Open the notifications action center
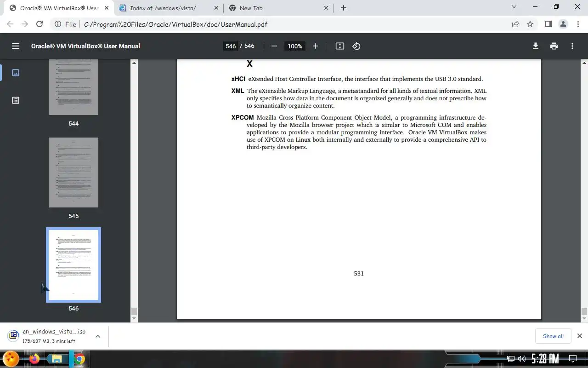Screen dimensions: 588x368 573,359
